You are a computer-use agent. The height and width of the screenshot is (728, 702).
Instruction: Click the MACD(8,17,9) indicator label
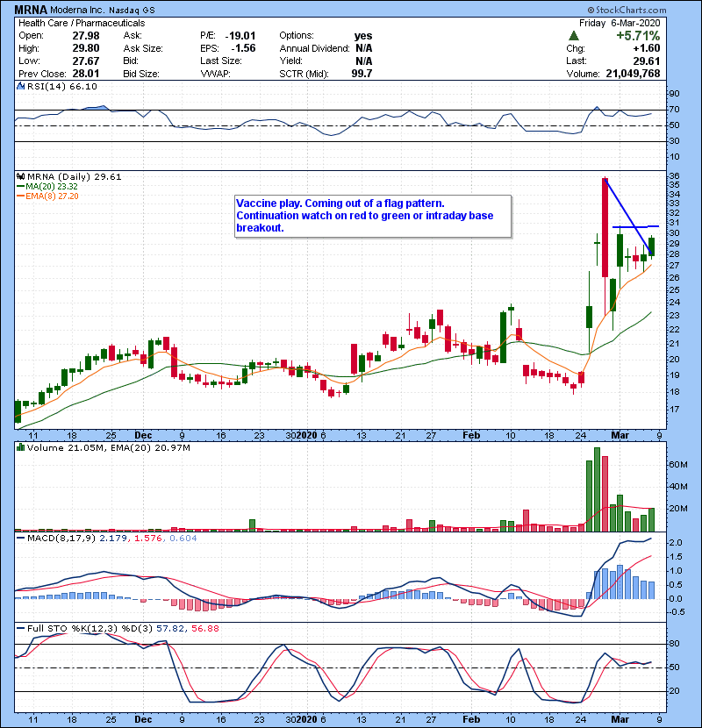62,539
